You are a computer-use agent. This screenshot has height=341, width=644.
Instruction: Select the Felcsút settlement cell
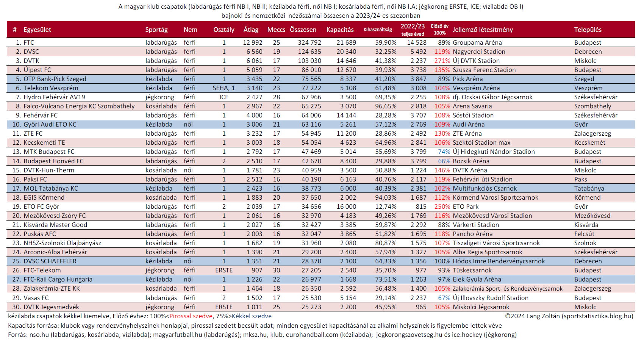pos(584,234)
